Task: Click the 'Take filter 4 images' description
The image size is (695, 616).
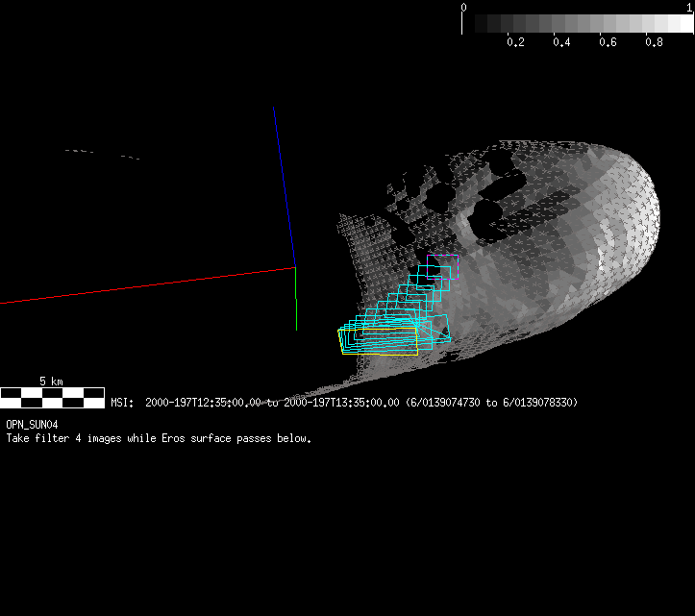Action: 159,438
